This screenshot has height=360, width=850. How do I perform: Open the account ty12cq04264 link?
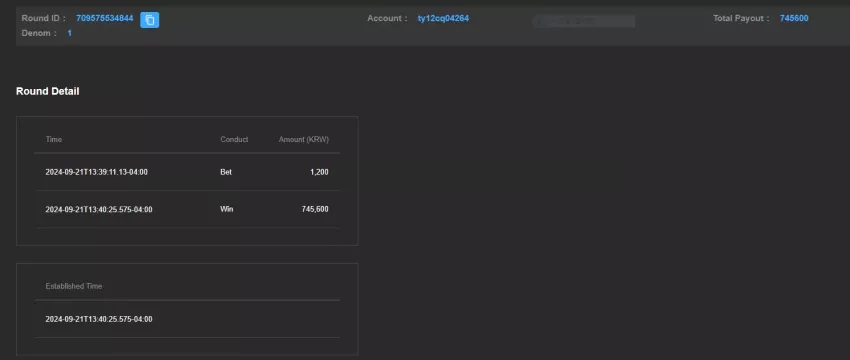pos(443,18)
